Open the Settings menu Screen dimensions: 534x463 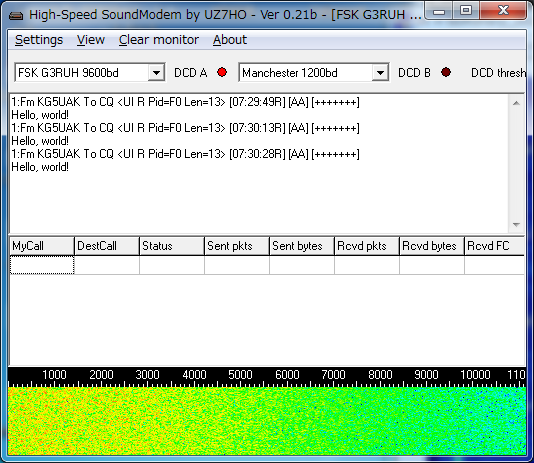click(x=39, y=40)
